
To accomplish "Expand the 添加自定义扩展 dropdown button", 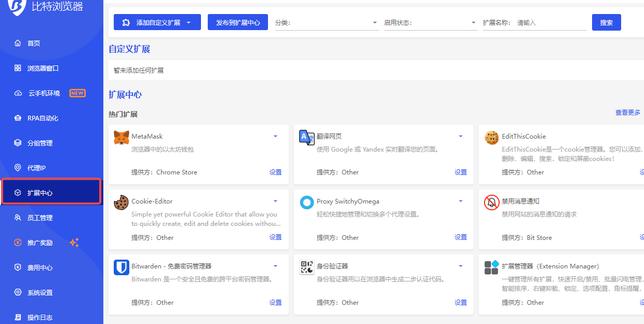I will [189, 22].
